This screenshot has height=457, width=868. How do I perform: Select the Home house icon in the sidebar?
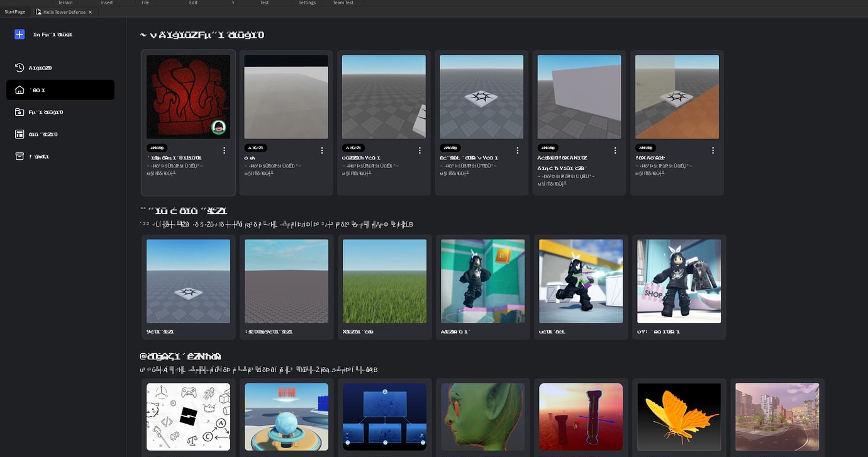click(x=19, y=89)
